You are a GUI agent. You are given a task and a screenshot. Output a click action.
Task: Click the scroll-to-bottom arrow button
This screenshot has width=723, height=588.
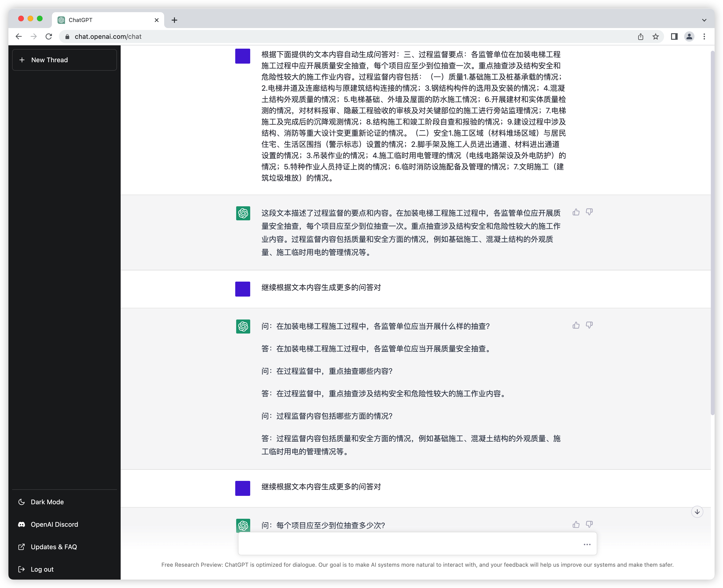697,512
